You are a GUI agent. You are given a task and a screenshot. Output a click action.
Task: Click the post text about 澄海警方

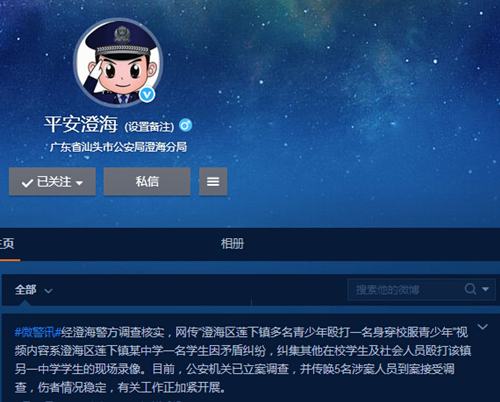click(243, 360)
